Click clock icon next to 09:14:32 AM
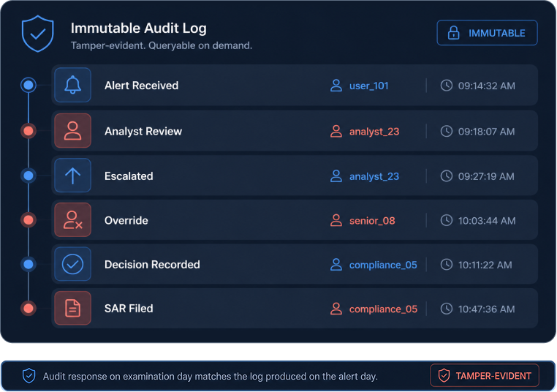The width and height of the screenshot is (557, 392). tap(447, 86)
